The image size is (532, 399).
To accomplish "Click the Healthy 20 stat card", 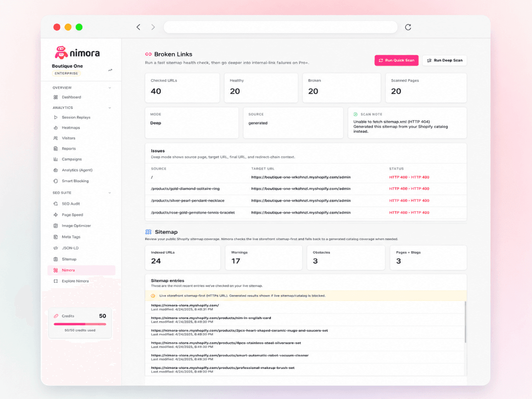I will pos(261,88).
